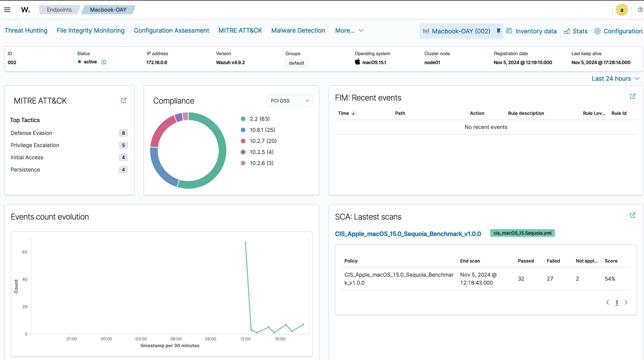
Task: Open SCA Lastest scans external link icon
Action: click(632, 215)
